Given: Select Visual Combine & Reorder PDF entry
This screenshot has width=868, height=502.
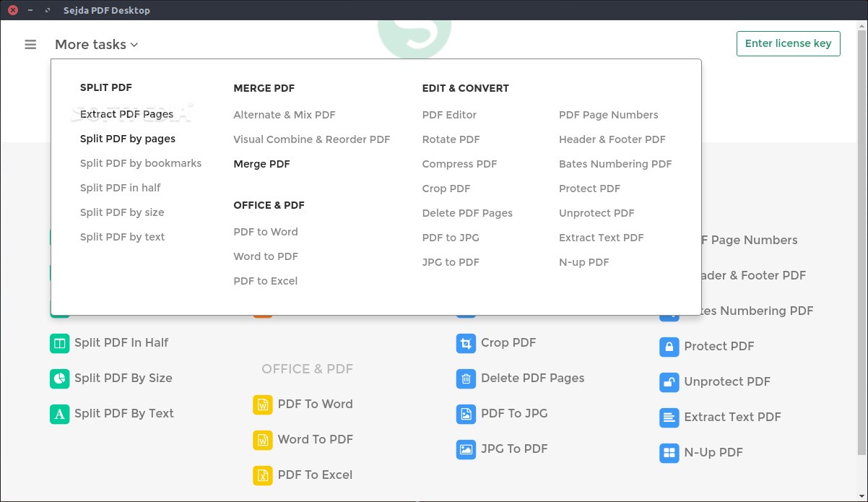Looking at the screenshot, I should [x=312, y=139].
